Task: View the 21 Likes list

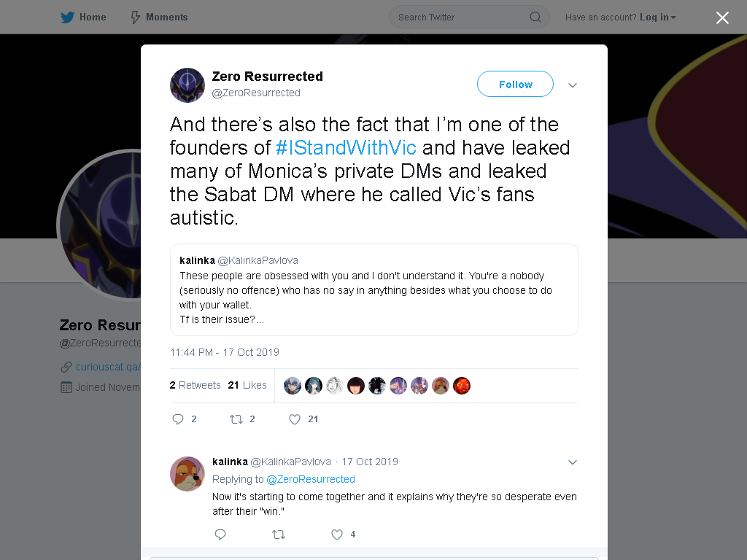Action: (247, 385)
